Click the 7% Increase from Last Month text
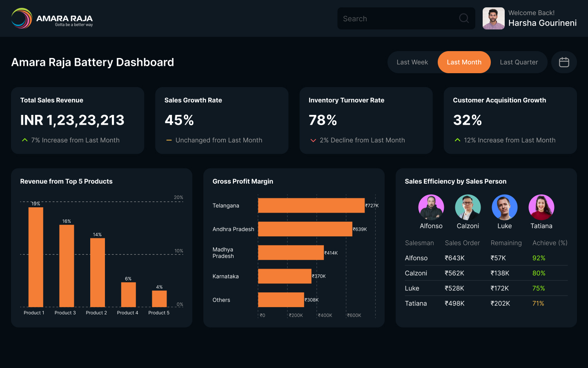This screenshot has height=368, width=588. [x=76, y=140]
